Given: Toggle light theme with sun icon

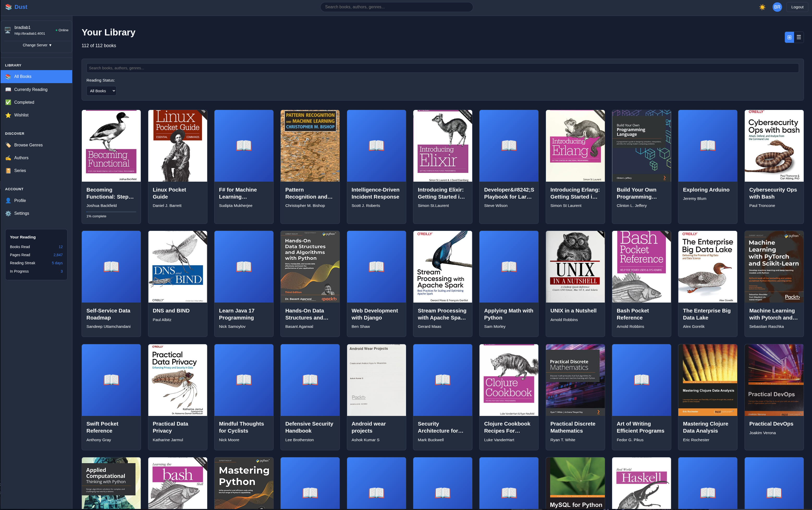Looking at the screenshot, I should [762, 7].
